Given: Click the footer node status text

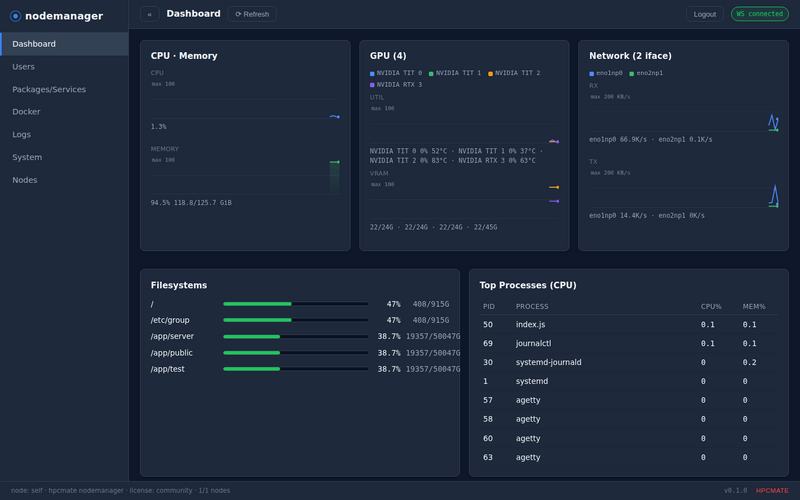Looking at the screenshot, I should (120, 491).
